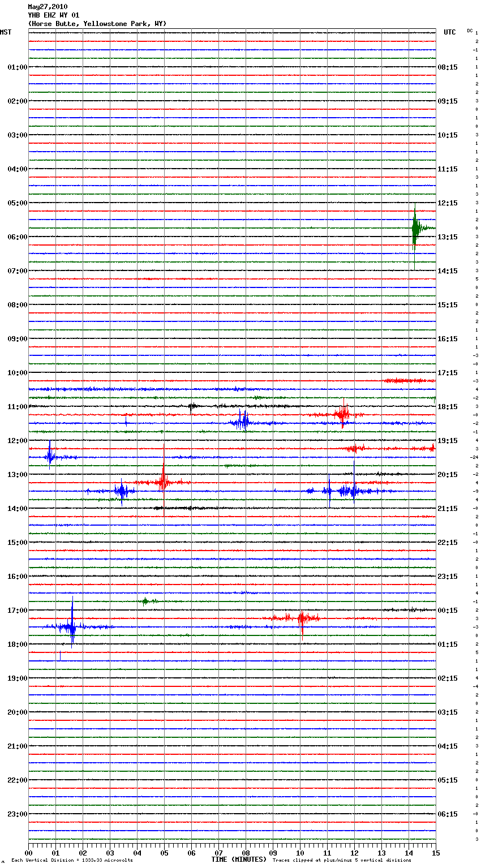Select the 17:00 MST time label
The image size is (481, 868).
pos(18,611)
